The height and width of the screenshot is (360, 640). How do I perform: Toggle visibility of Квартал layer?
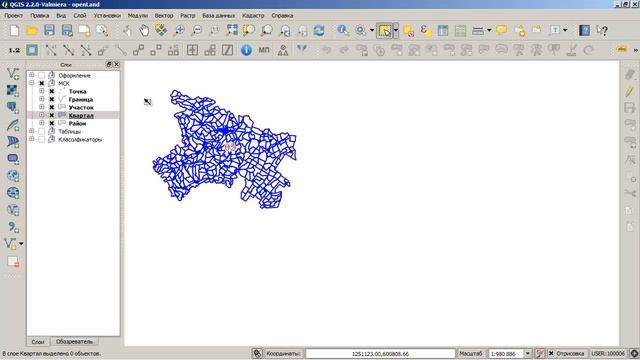pyautogui.click(x=52, y=116)
